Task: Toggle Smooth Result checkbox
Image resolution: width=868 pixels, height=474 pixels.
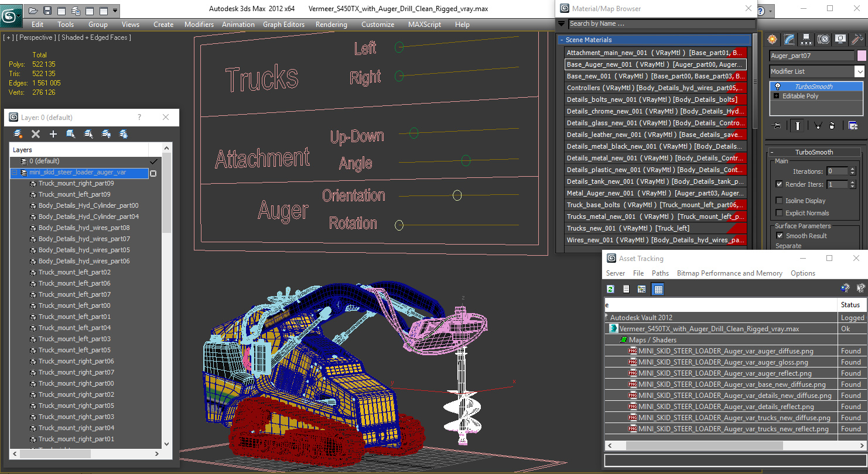Action: [x=779, y=236]
